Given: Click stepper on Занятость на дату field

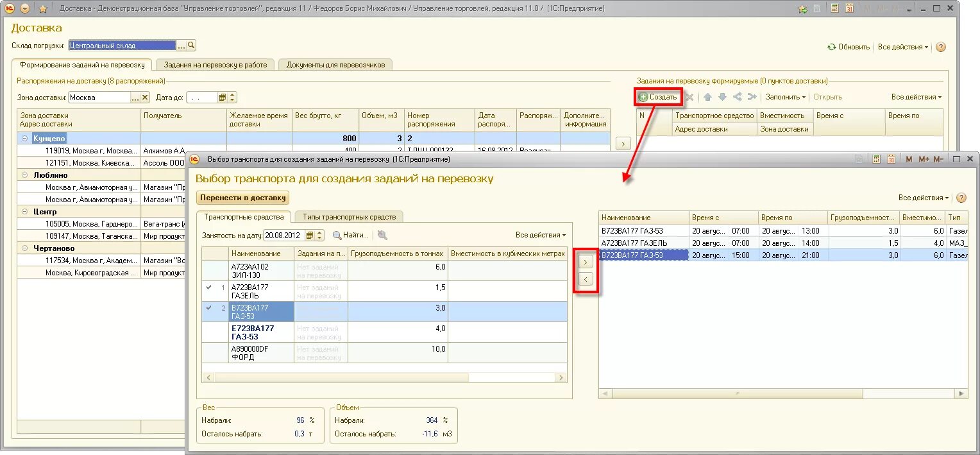Looking at the screenshot, I should 320,236.
